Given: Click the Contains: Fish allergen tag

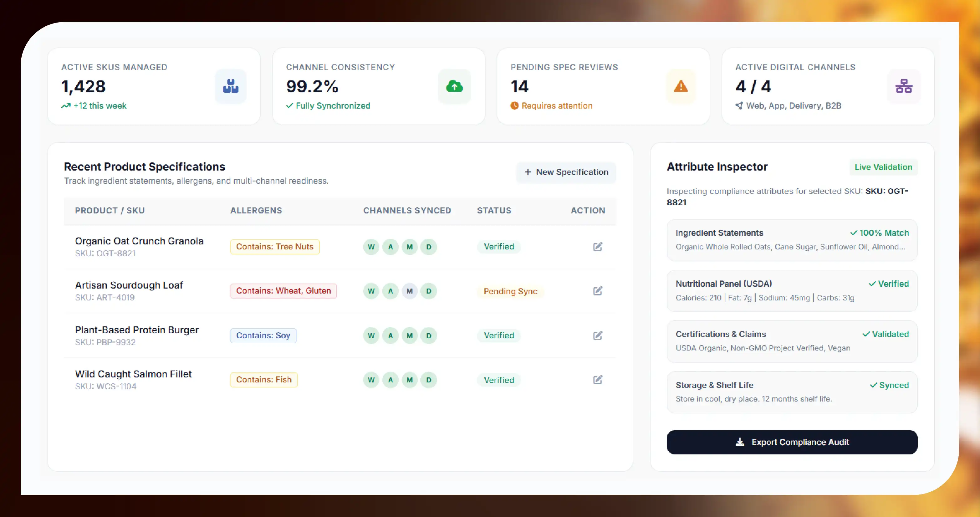Looking at the screenshot, I should tap(264, 379).
